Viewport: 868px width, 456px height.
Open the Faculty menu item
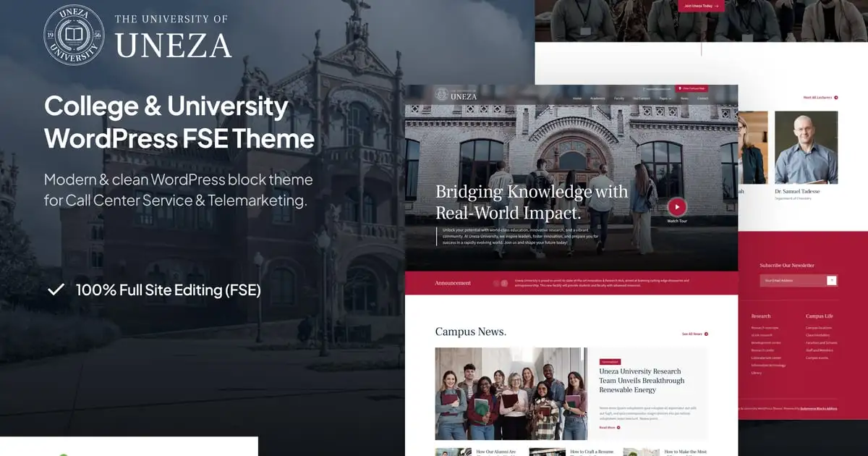(x=619, y=98)
